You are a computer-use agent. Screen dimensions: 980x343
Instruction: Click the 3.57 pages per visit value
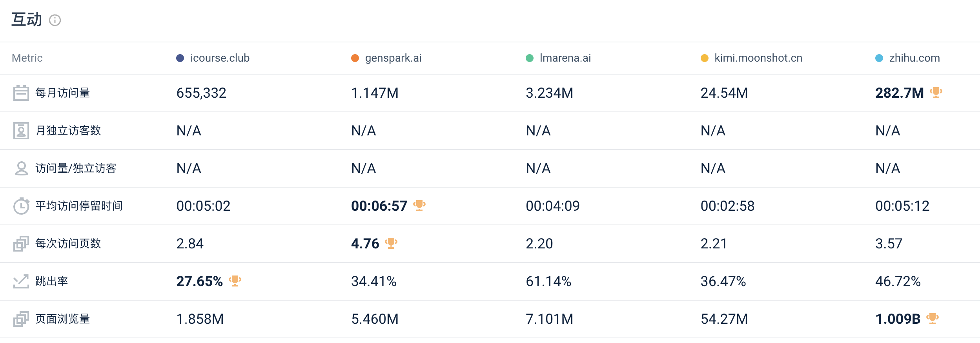click(889, 244)
